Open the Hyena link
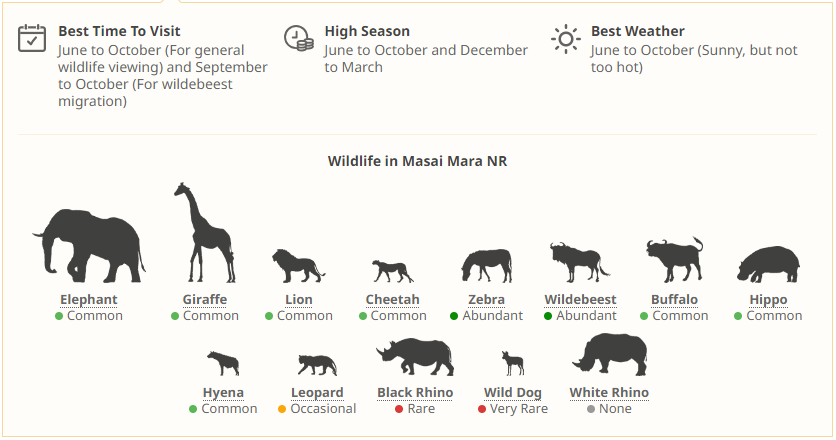Viewport: 836px width, 440px height. point(223,393)
